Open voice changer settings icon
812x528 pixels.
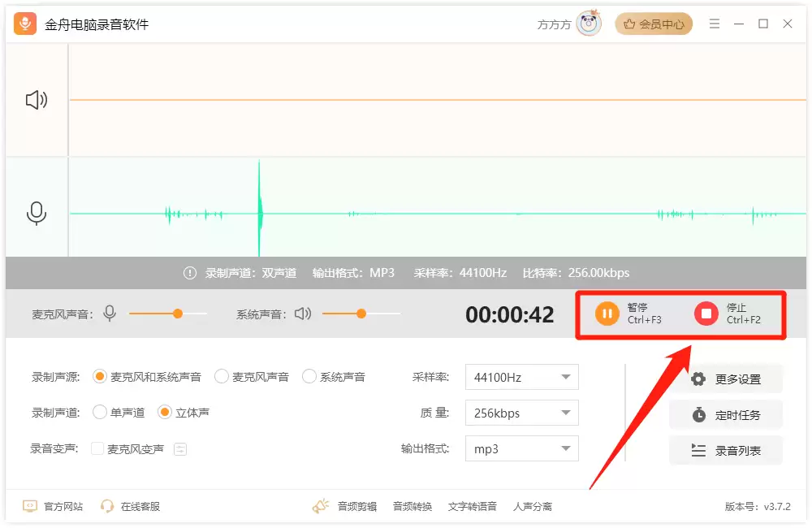(x=180, y=448)
